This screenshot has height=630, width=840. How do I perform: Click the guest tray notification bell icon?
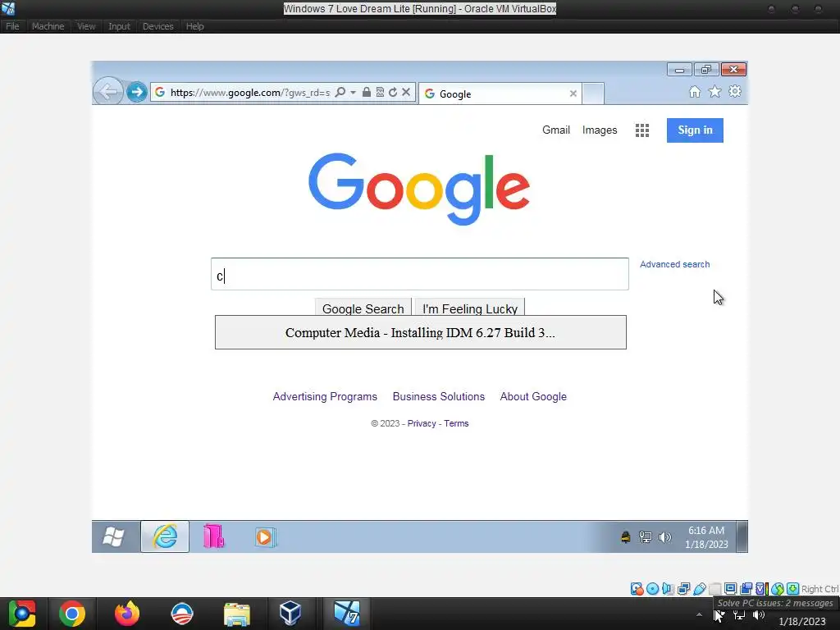(x=625, y=536)
